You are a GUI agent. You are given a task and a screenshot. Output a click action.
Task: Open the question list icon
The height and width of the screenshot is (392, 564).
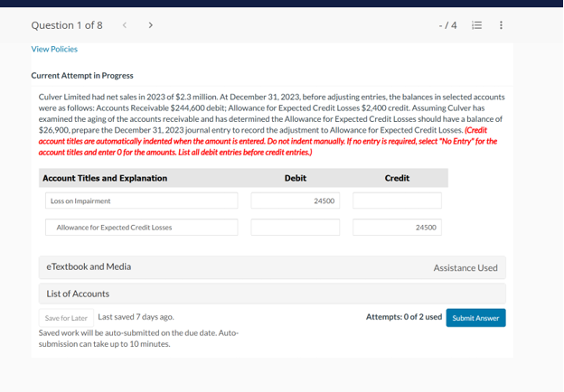click(x=476, y=25)
